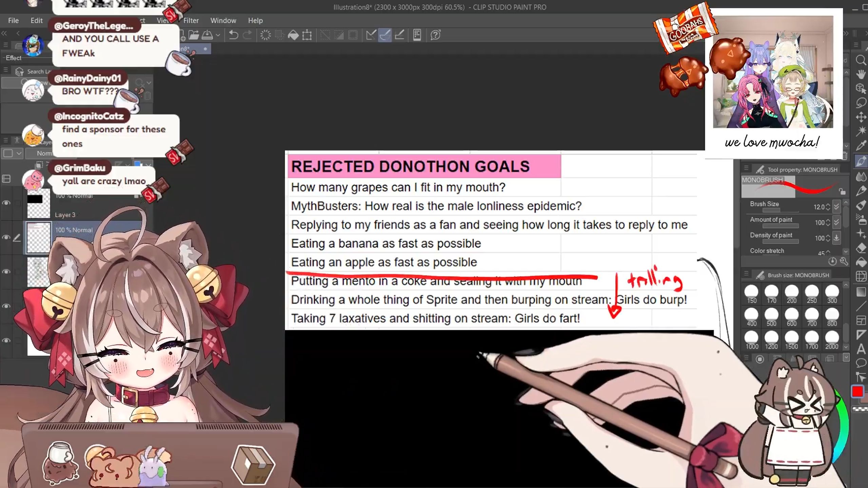Expand the Brush Size dynamics dropdown button

coord(837,207)
